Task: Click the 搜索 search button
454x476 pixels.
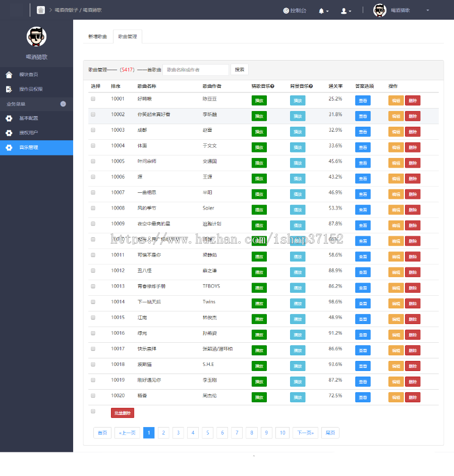Action: pos(240,70)
